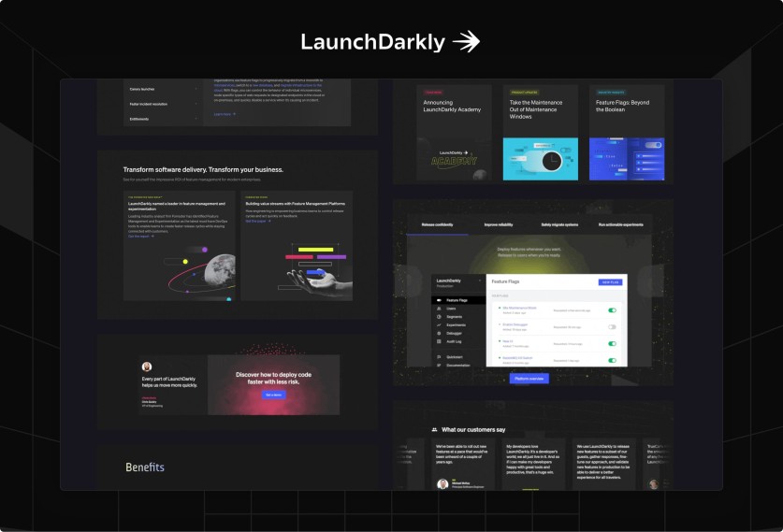Click the arrow icon beside LaunchDarkly logo
This screenshot has width=783, height=532.
point(467,41)
